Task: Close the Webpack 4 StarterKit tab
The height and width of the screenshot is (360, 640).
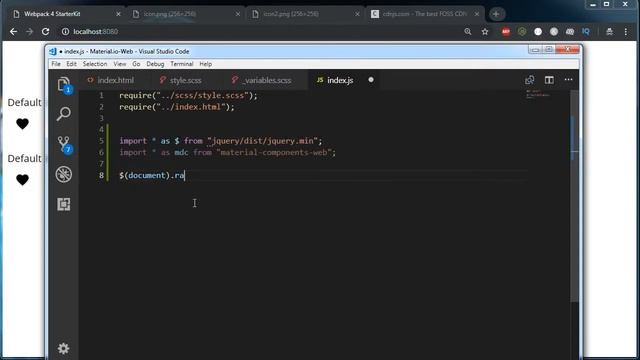Action: coord(118,14)
